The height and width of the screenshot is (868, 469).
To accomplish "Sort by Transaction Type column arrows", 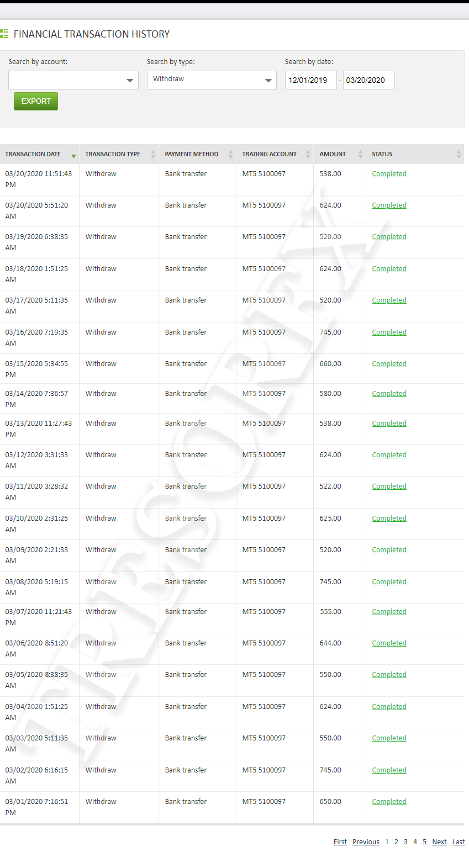I will point(153,155).
